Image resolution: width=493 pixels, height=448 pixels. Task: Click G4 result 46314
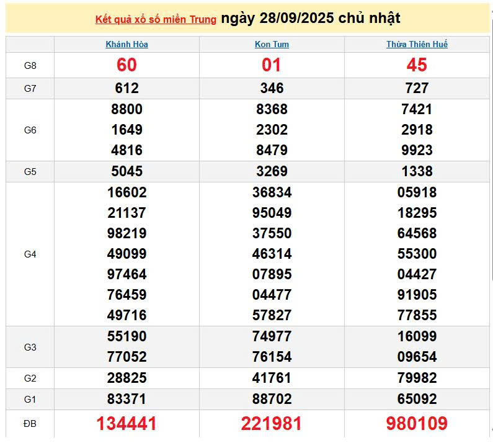pos(272,254)
